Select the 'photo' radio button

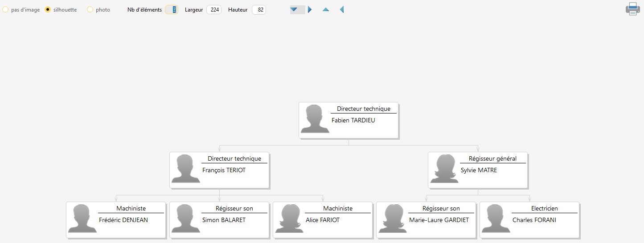pos(90,9)
